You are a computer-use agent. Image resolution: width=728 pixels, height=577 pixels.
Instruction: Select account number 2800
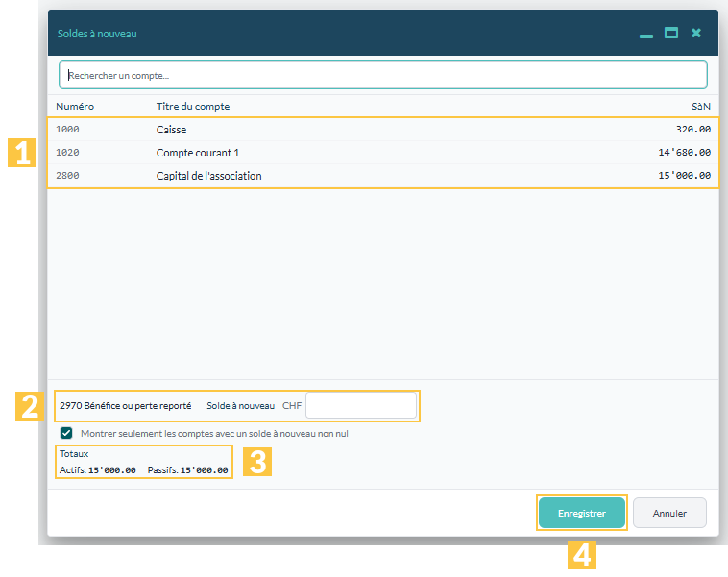pos(67,176)
